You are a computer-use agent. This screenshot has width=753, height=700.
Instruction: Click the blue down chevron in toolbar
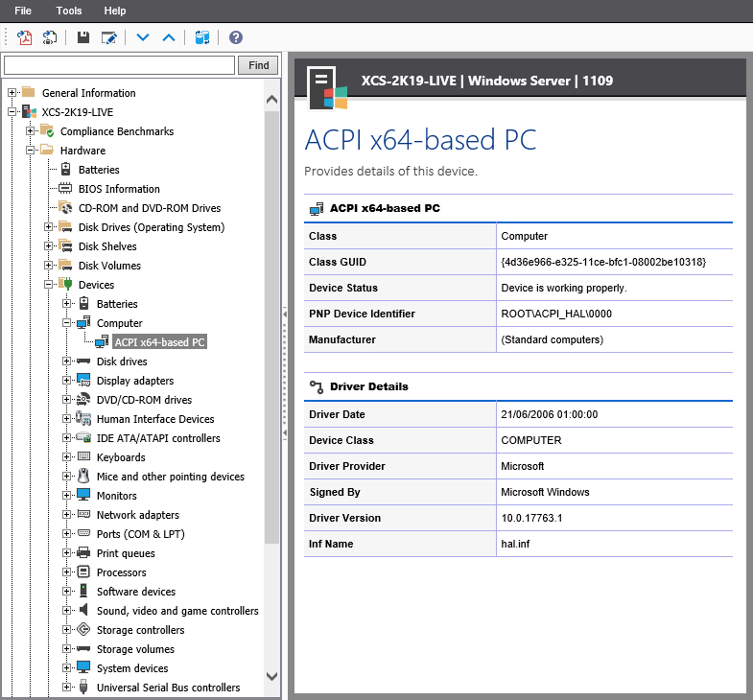pos(144,37)
